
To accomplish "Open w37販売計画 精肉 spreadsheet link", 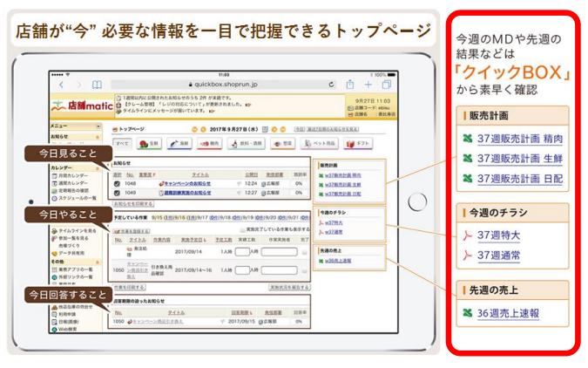I will pyautogui.click(x=343, y=175).
